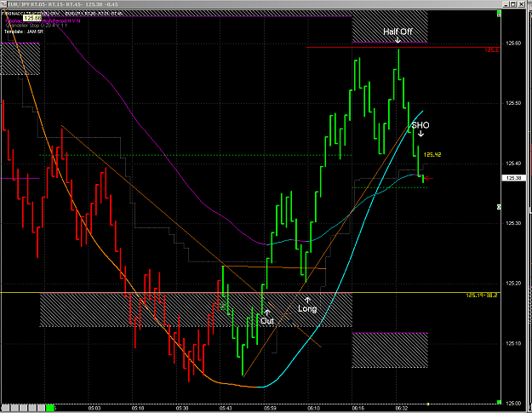The image size is (532, 413).
Task: Click the EUR/JPY title bar text
Action: click(x=63, y=4)
